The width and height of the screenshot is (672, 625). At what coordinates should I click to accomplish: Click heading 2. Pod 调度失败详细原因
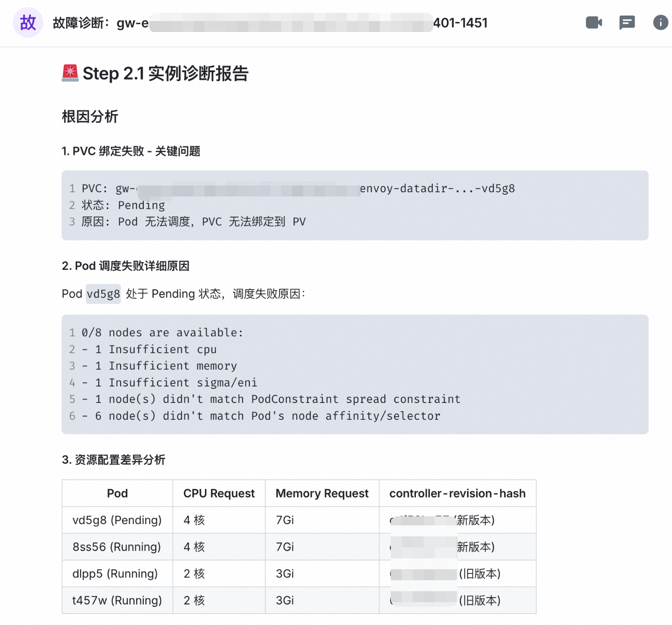tap(126, 266)
